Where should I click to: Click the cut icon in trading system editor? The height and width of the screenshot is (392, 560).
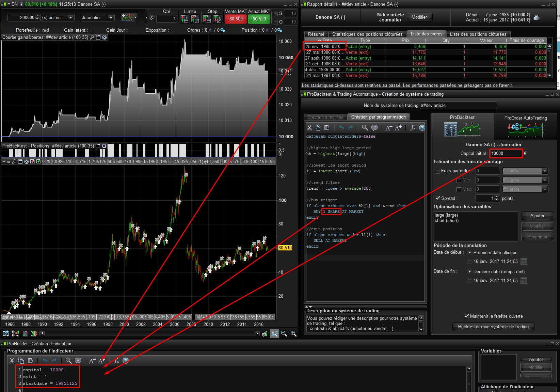tap(309, 128)
